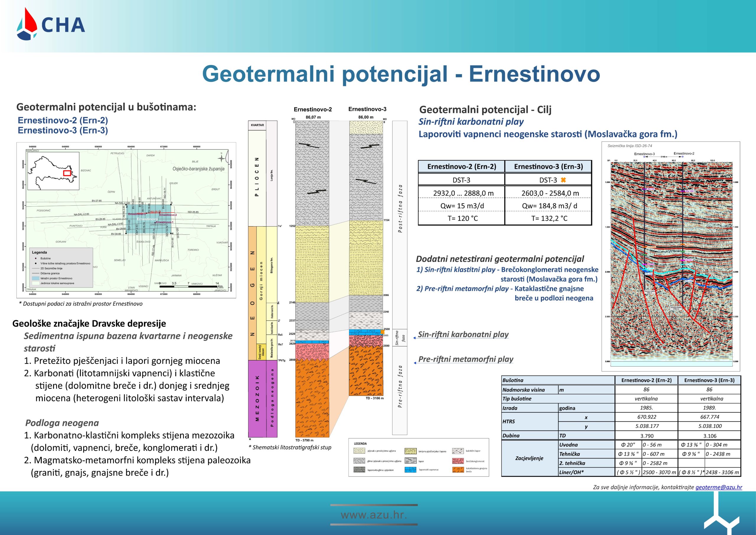Click the KVARTAR box in the stratigraphy chart
This screenshot has height=535, width=756.
tap(257, 125)
